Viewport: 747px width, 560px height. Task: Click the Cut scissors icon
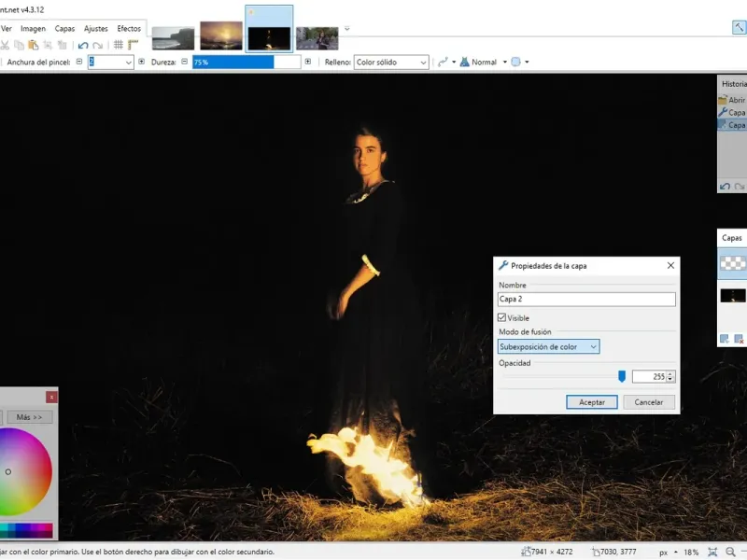(x=5, y=45)
